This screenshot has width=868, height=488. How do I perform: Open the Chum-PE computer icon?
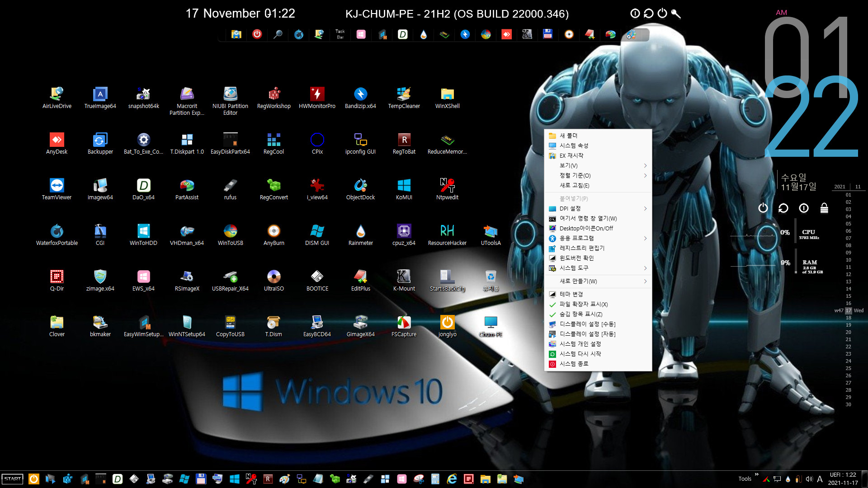(x=491, y=326)
